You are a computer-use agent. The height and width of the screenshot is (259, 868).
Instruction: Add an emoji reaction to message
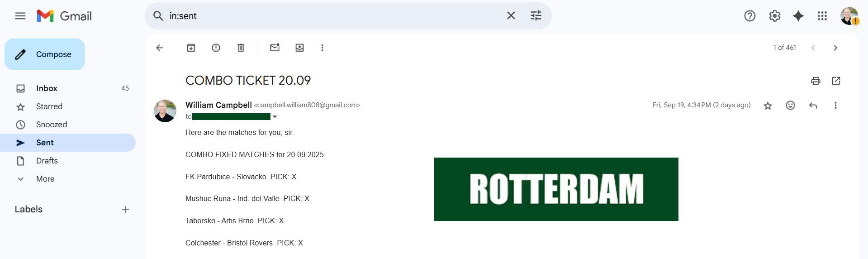(790, 106)
